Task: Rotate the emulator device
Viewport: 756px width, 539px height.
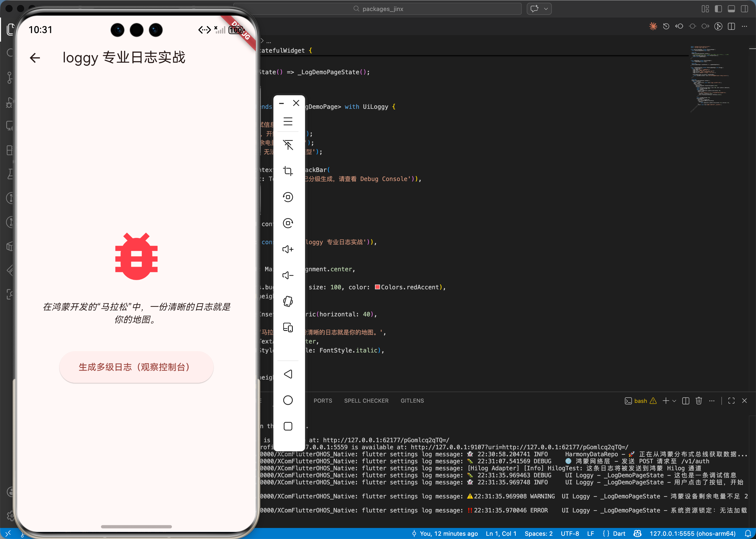Action: point(287,301)
